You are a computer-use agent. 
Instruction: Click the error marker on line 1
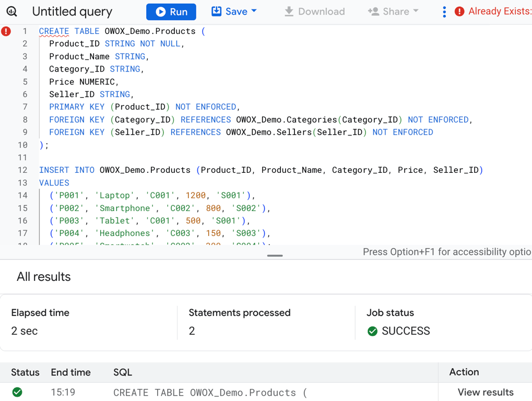[x=6, y=31]
